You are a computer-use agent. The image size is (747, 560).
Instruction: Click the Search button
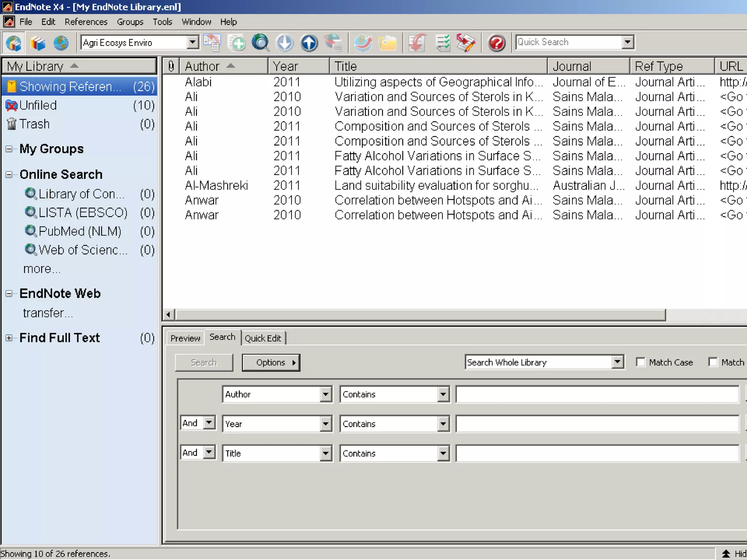pos(204,362)
